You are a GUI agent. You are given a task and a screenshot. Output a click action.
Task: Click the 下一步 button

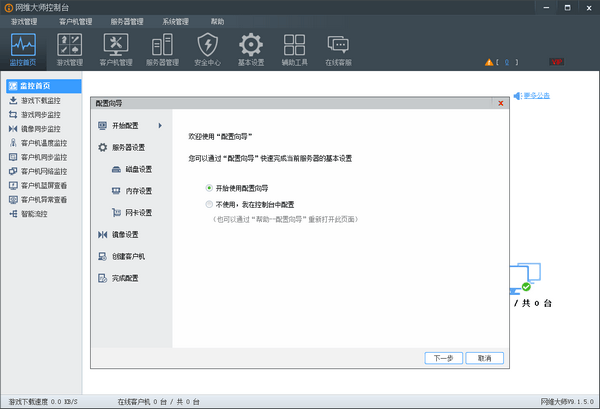click(444, 358)
